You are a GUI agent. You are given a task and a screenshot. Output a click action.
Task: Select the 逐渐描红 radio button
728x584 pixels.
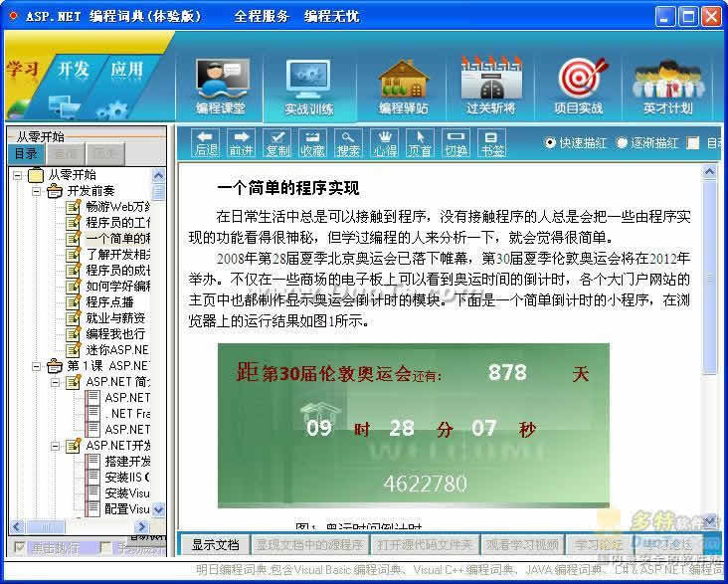click(623, 143)
